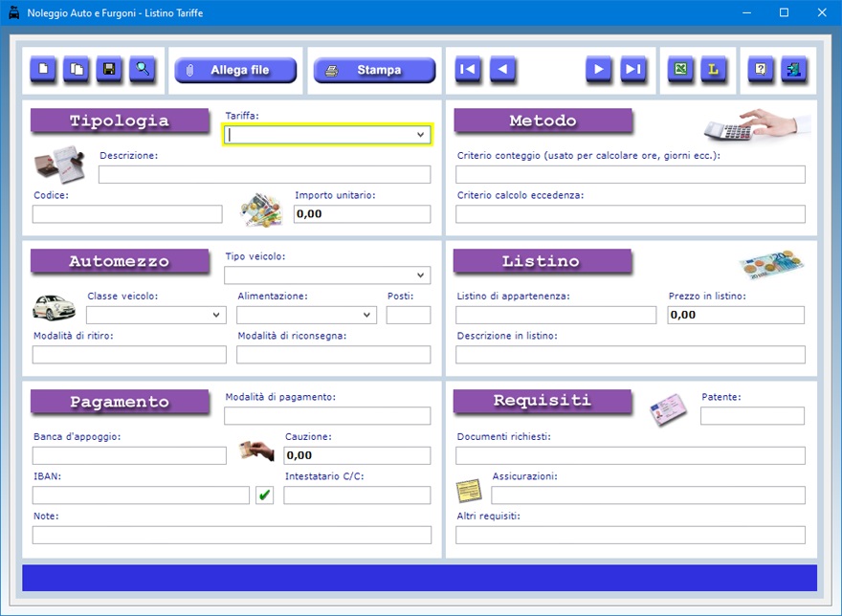
Task: Save the record with the floppy disk icon
Action: point(109,70)
